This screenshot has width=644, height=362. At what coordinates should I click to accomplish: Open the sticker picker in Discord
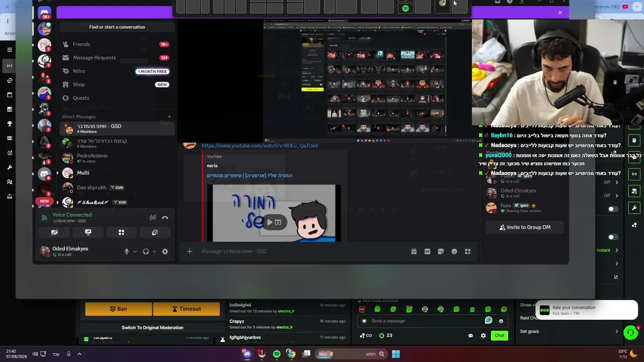[441, 251]
